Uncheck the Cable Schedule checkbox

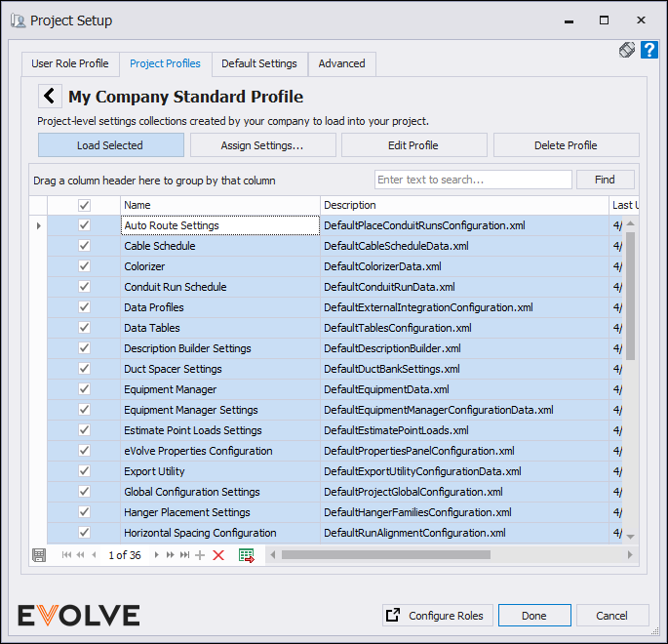[x=84, y=246]
